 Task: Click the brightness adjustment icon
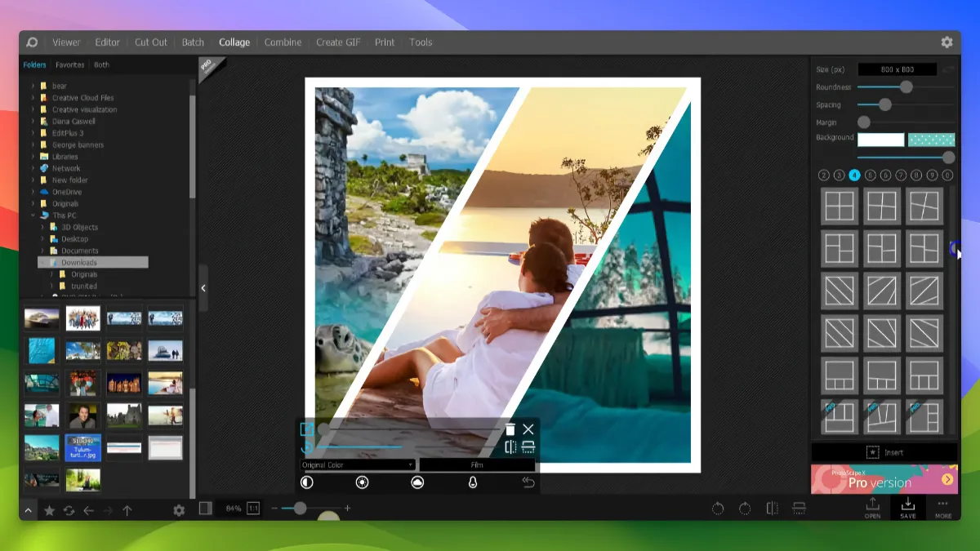360,482
